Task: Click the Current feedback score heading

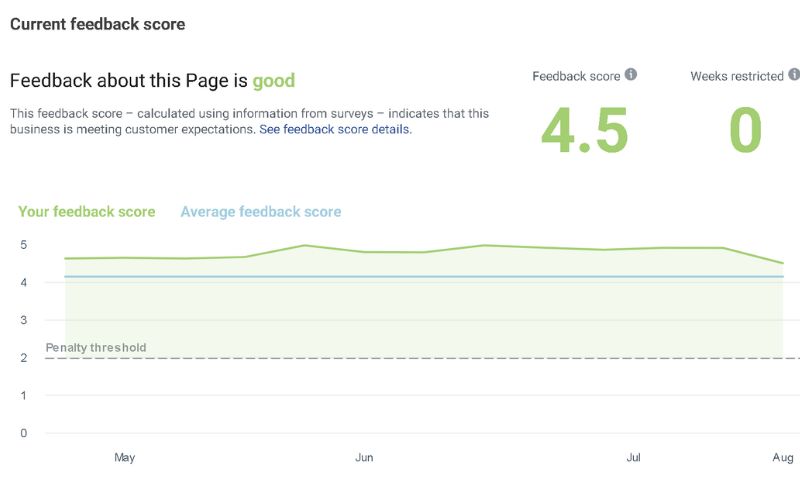Action: tap(97, 24)
